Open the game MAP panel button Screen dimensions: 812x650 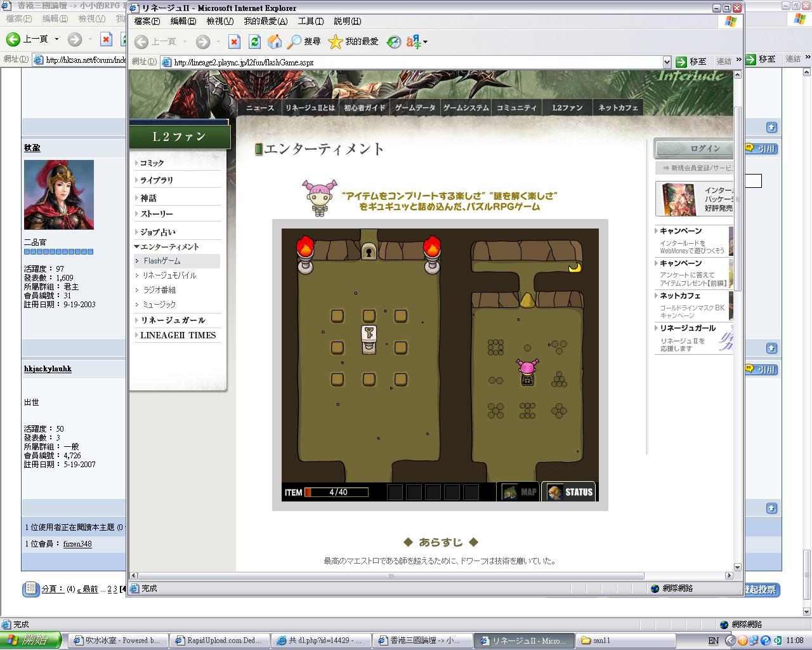[519, 492]
